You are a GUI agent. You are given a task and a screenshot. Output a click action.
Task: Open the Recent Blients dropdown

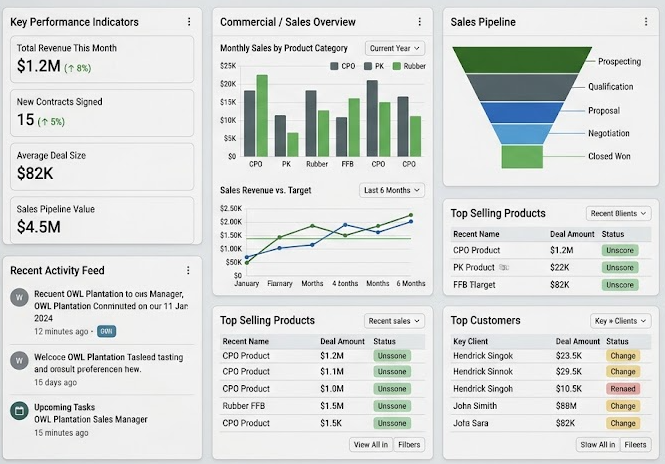(x=618, y=213)
